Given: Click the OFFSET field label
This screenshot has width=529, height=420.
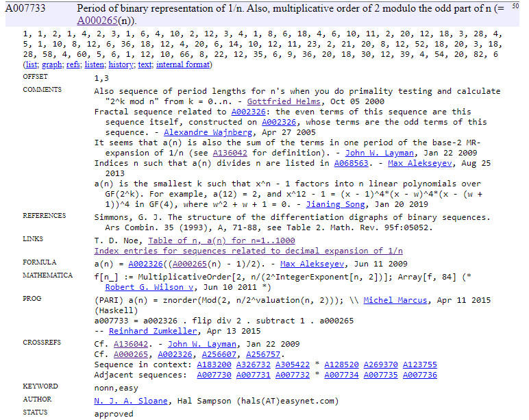Looking at the screenshot, I should pos(35,77).
